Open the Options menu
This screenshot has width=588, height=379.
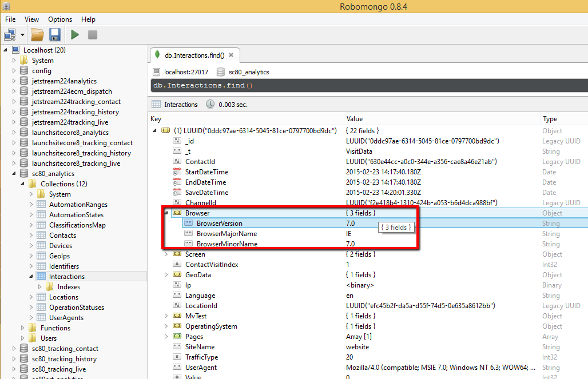[60, 19]
